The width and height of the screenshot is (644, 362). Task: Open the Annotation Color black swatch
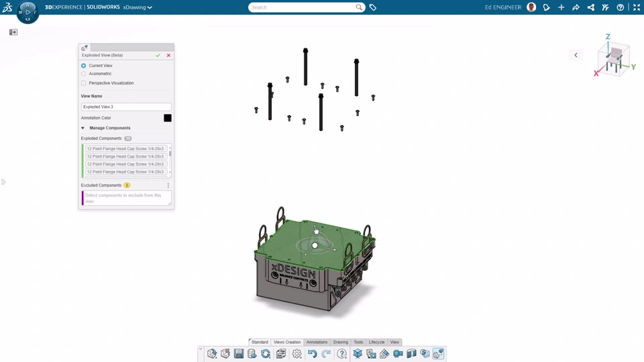click(x=168, y=118)
